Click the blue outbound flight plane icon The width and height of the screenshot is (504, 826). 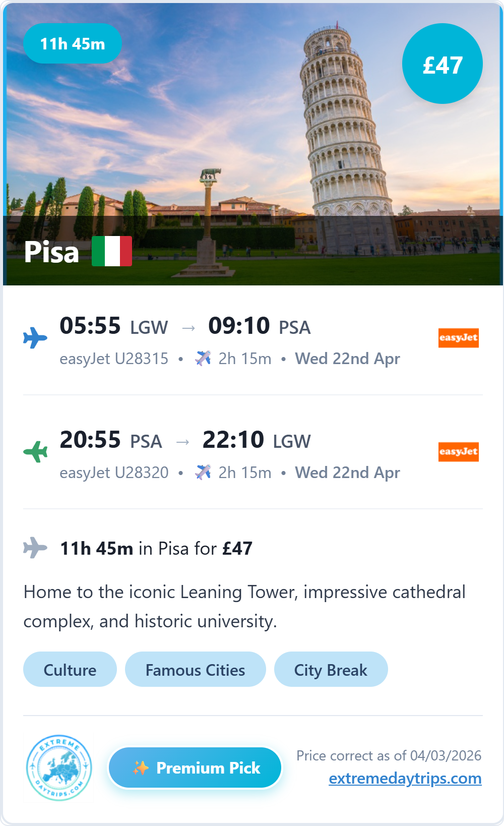click(35, 338)
